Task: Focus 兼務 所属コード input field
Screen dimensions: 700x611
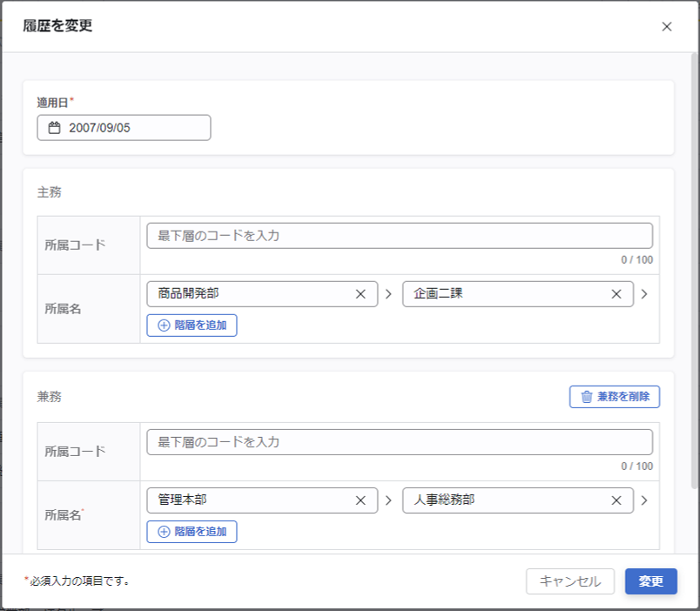Action: 400,442
